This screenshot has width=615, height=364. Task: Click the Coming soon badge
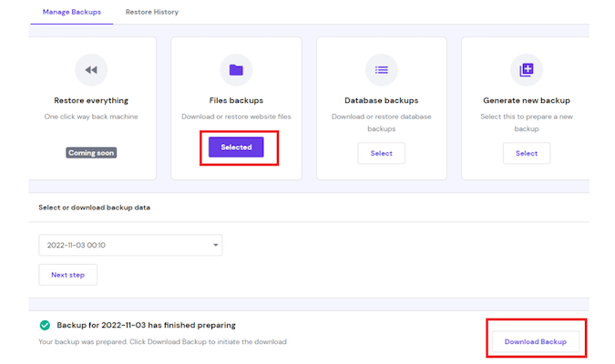[91, 153]
